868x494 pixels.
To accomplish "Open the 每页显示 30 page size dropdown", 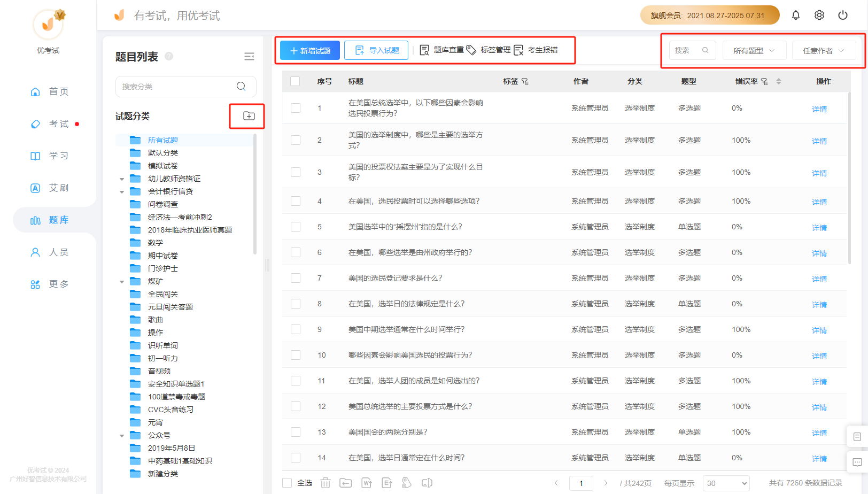I will pos(726,483).
